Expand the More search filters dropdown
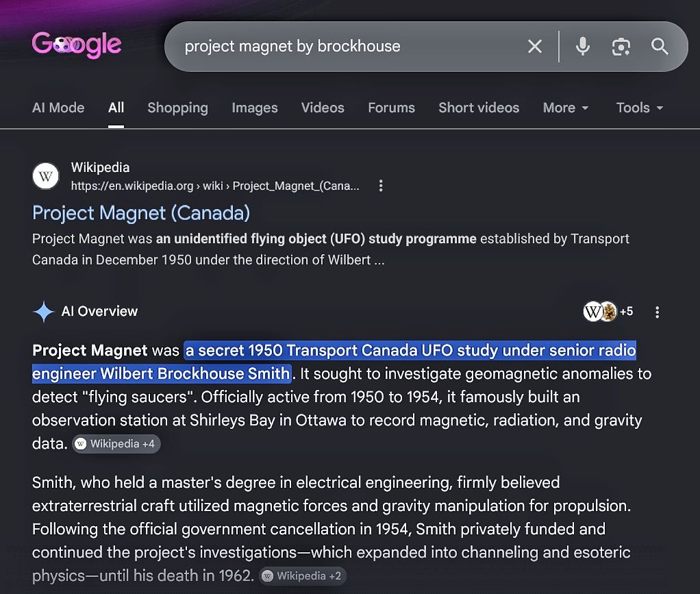700x594 pixels. 566,108
